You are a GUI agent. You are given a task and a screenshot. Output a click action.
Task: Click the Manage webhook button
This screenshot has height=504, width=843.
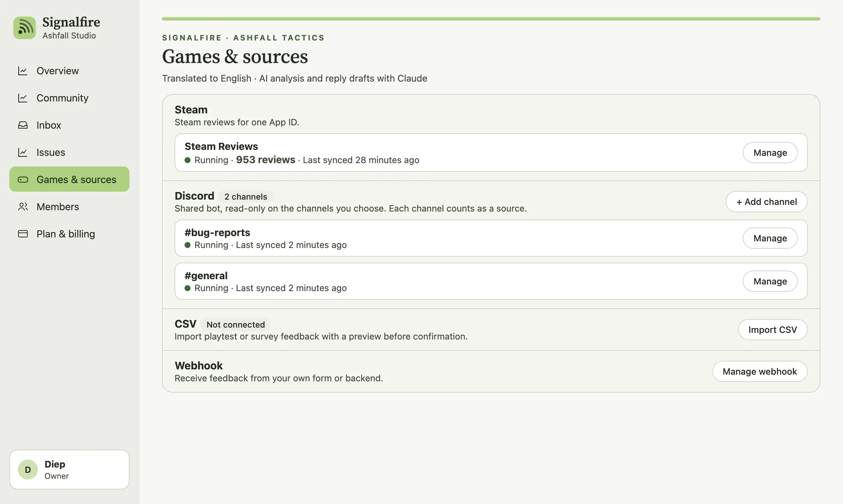point(760,371)
